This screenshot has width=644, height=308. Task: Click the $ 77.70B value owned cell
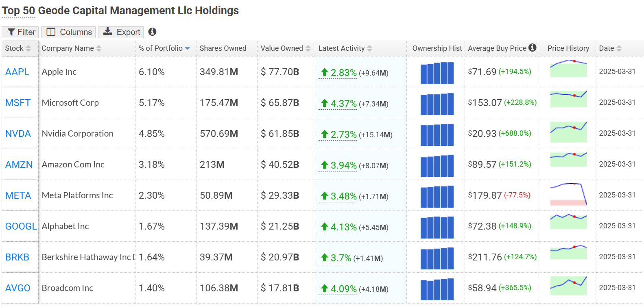coord(280,72)
